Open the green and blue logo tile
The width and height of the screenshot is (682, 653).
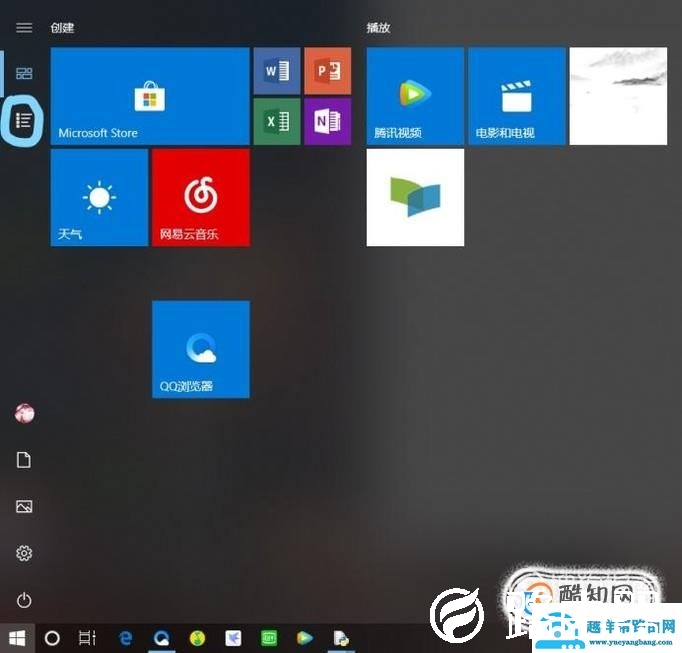pos(415,198)
